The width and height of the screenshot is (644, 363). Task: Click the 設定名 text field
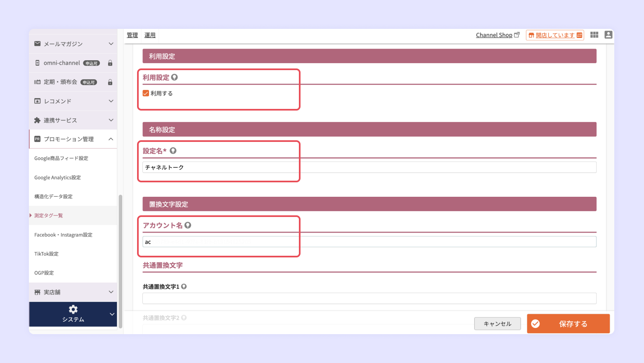pyautogui.click(x=369, y=167)
